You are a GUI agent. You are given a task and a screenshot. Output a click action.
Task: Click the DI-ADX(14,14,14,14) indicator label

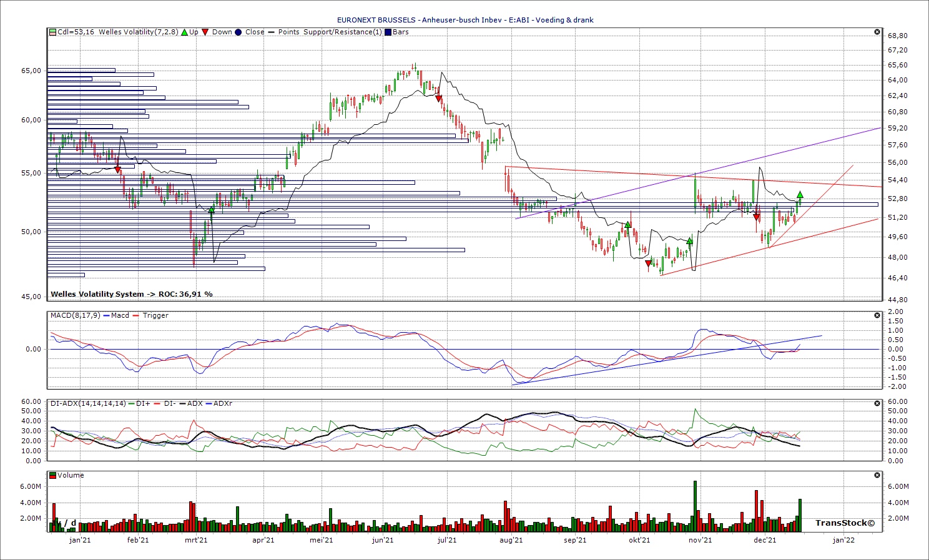tap(89, 403)
